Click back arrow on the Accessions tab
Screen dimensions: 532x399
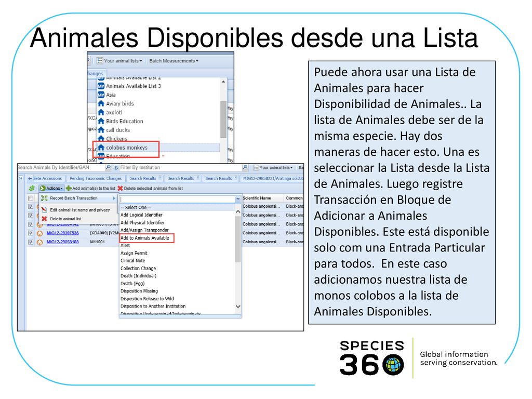pos(30,178)
